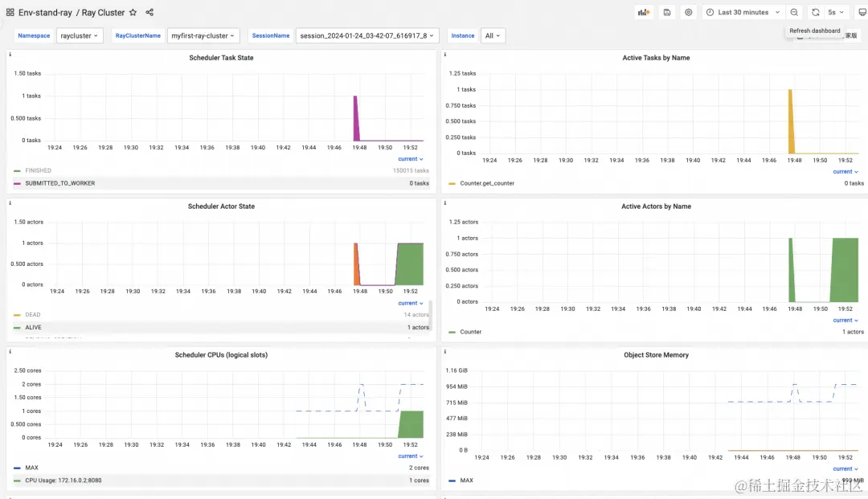Toggle ALIVE series in actor legend
The height and width of the screenshot is (499, 868).
click(33, 328)
